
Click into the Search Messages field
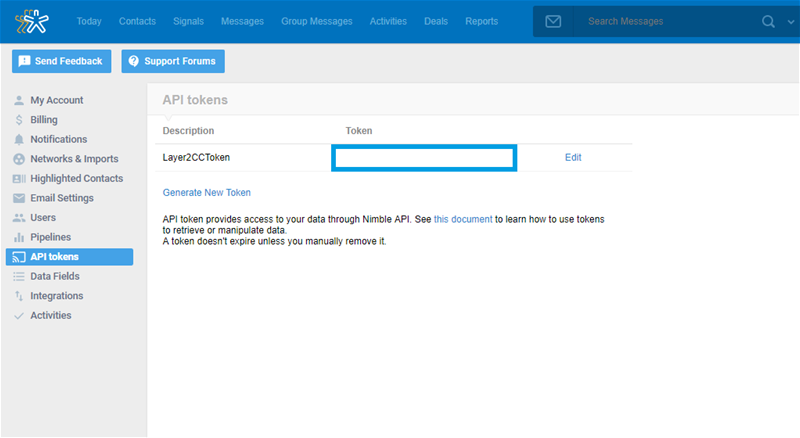(665, 21)
